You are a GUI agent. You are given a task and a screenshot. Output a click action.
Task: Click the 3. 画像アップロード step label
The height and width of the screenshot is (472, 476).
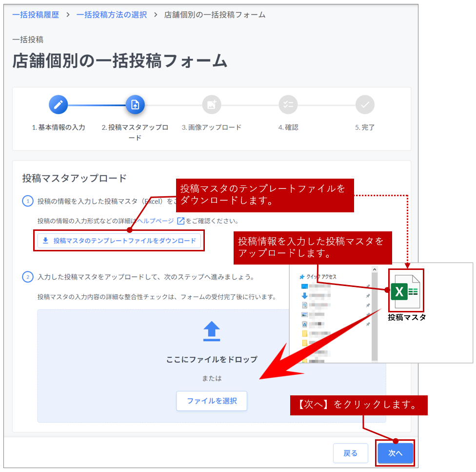212,127
